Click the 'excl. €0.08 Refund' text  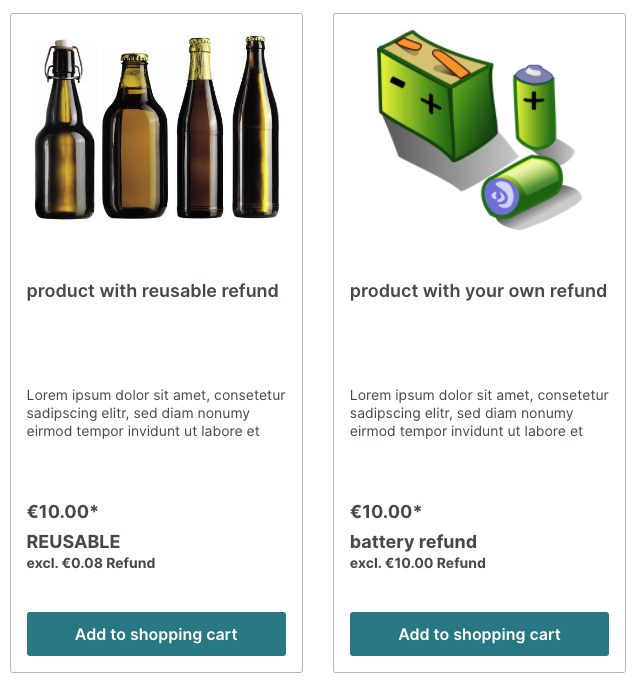coord(90,563)
